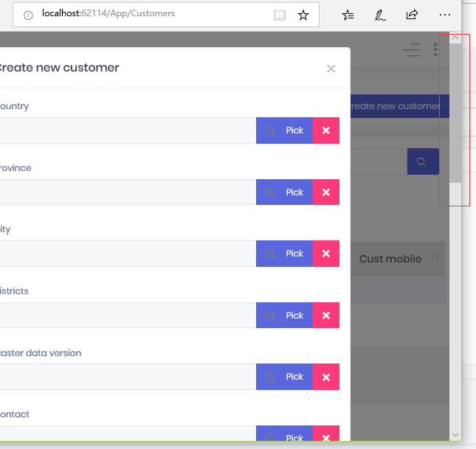Click background Create new customer button

[x=400, y=106]
